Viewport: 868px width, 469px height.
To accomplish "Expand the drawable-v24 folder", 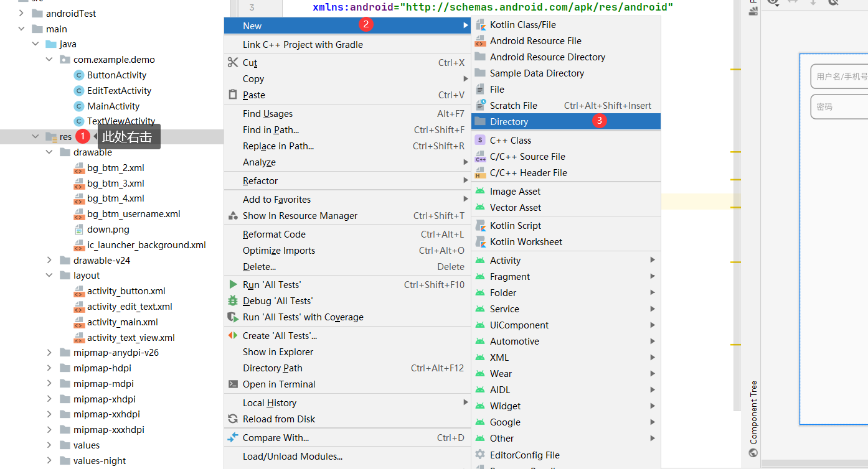I will click(49, 261).
